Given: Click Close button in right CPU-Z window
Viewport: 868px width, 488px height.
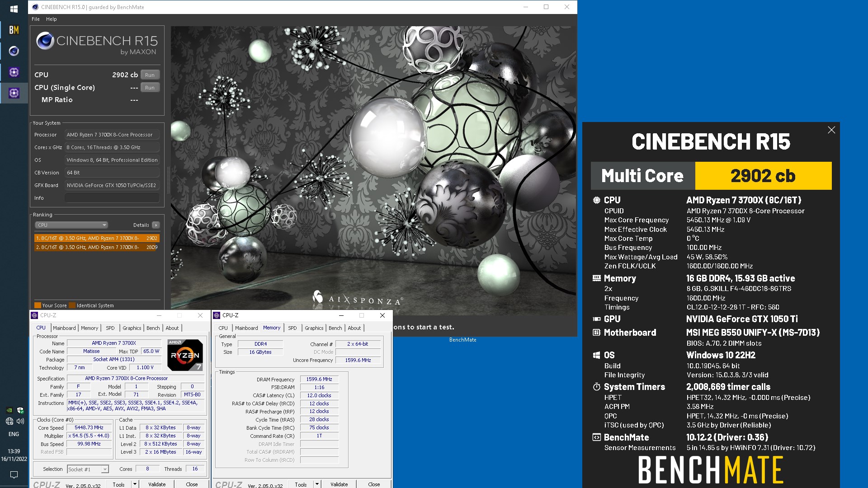Looking at the screenshot, I should [374, 484].
